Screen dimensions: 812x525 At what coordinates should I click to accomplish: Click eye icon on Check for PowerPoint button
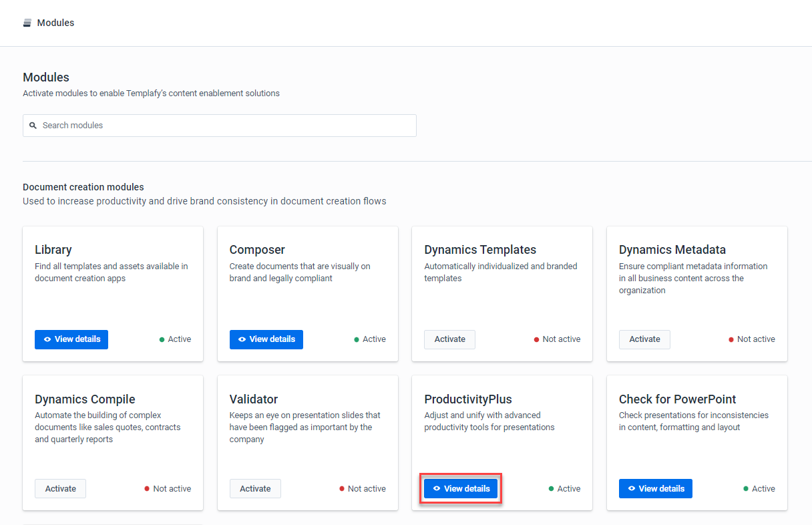[x=632, y=489]
